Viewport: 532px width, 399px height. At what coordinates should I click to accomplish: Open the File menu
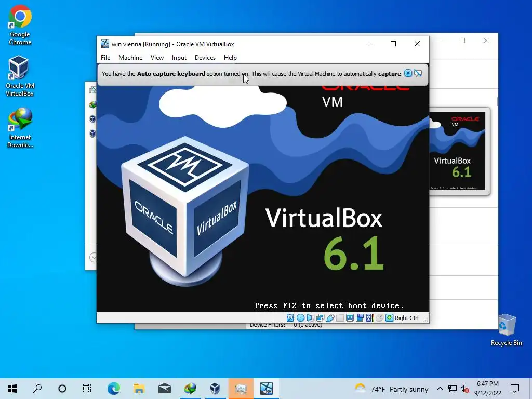[105, 58]
